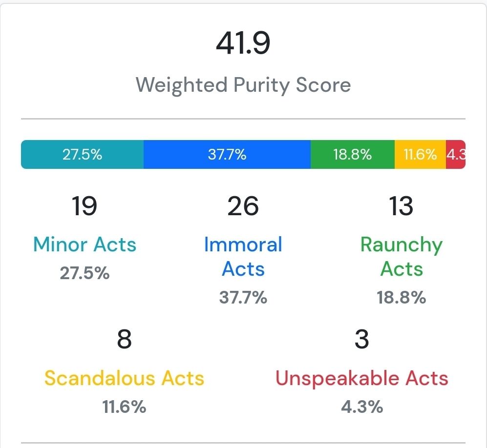Select the Raunchy Acts category label
This screenshot has height=448, width=487.
click(402, 257)
